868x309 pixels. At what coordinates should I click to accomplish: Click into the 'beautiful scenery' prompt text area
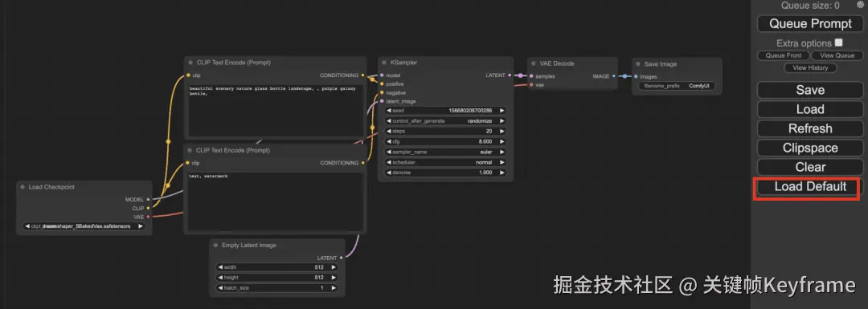(x=276, y=111)
